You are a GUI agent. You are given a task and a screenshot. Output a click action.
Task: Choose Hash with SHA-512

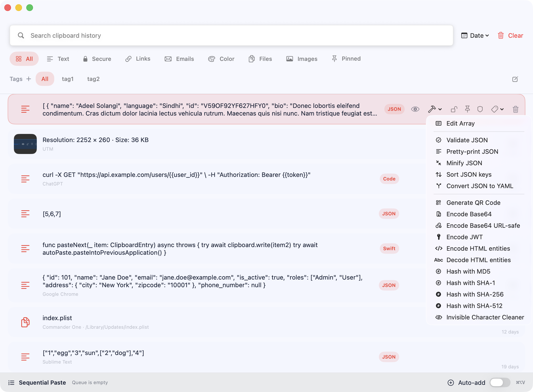click(x=479, y=306)
